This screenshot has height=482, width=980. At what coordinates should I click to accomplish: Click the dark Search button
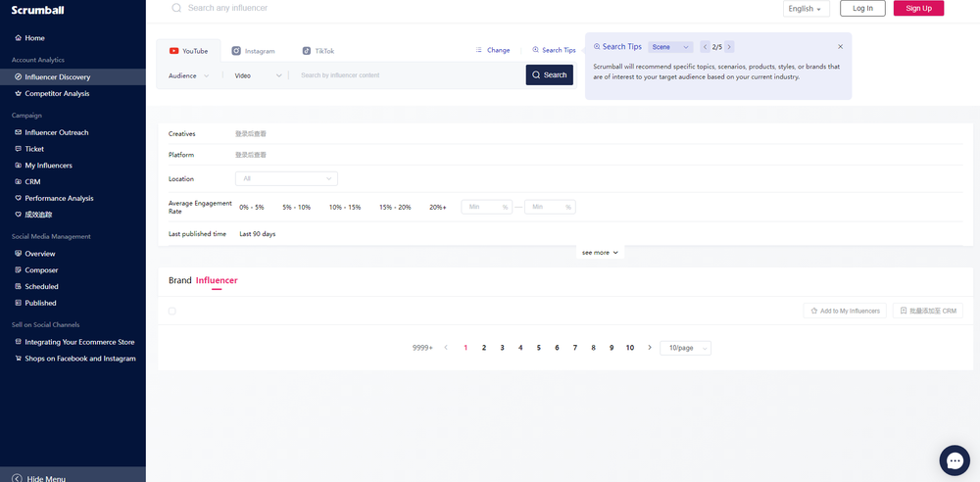[x=550, y=75]
